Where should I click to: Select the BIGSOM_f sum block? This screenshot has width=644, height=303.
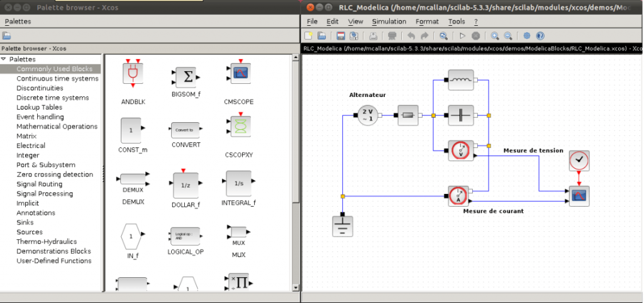[x=186, y=77]
